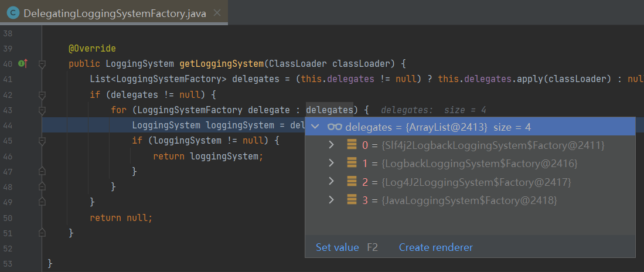
Task: Click the @Override annotation
Action: pyautogui.click(x=92, y=49)
